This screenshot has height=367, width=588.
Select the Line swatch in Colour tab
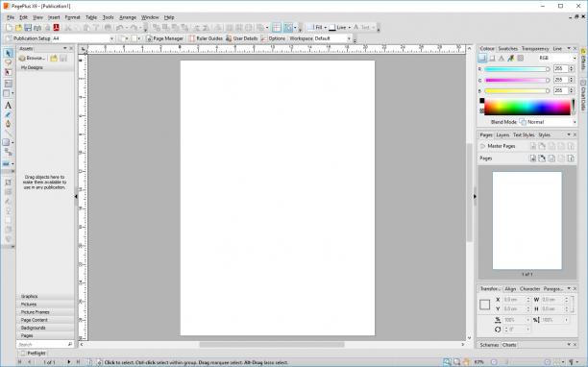pos(492,58)
